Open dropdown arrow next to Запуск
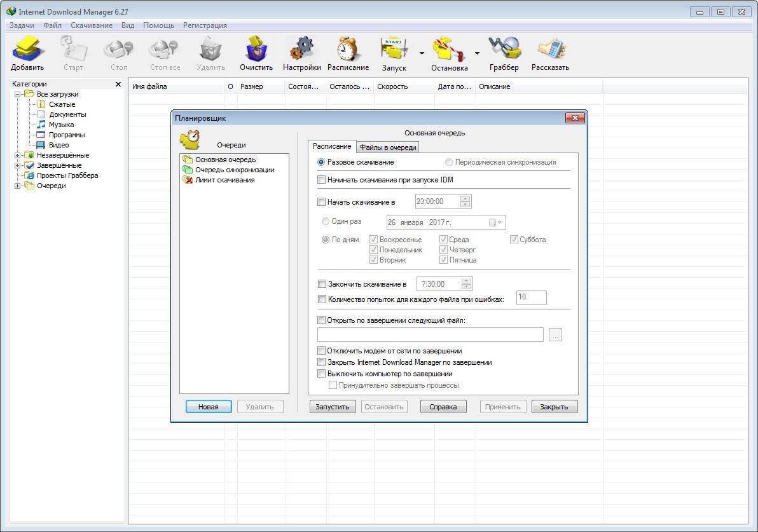Screen dimensions: 758x532 pos(422,53)
